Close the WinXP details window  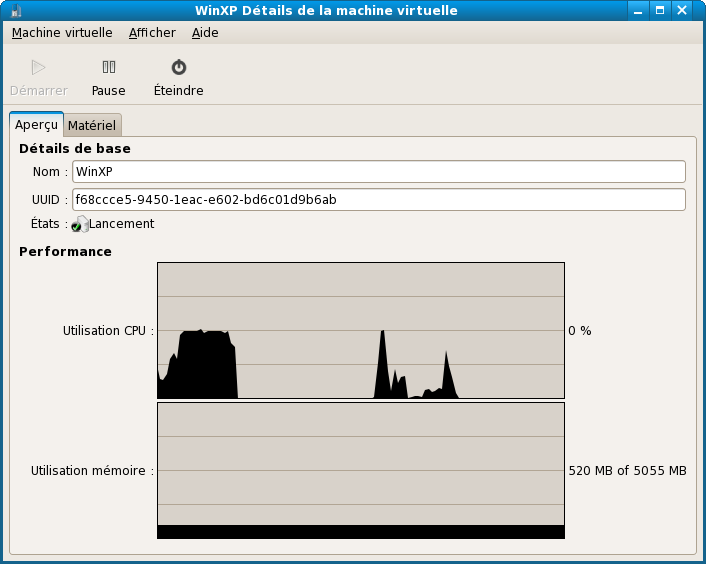click(684, 11)
